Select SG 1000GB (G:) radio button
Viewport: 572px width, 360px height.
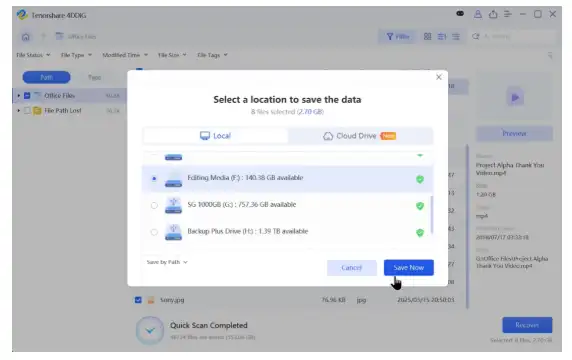point(154,205)
